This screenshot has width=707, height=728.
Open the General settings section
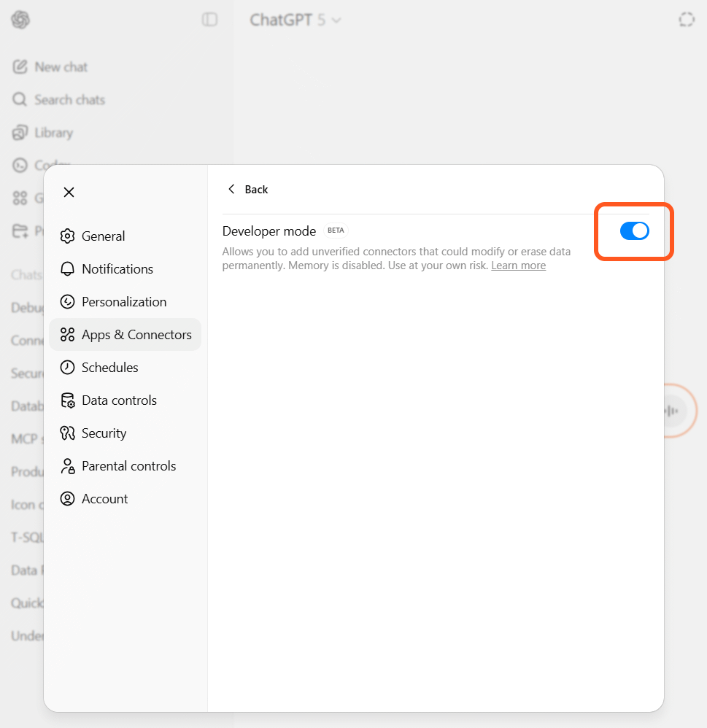(103, 236)
